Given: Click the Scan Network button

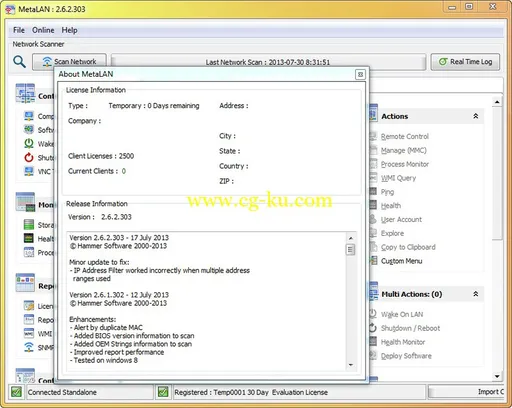Looking at the screenshot, I should (69, 62).
